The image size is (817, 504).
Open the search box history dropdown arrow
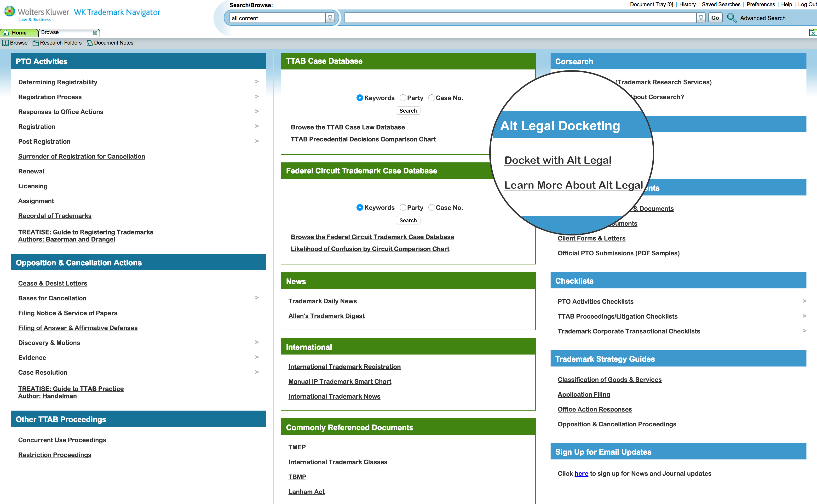pyautogui.click(x=701, y=18)
